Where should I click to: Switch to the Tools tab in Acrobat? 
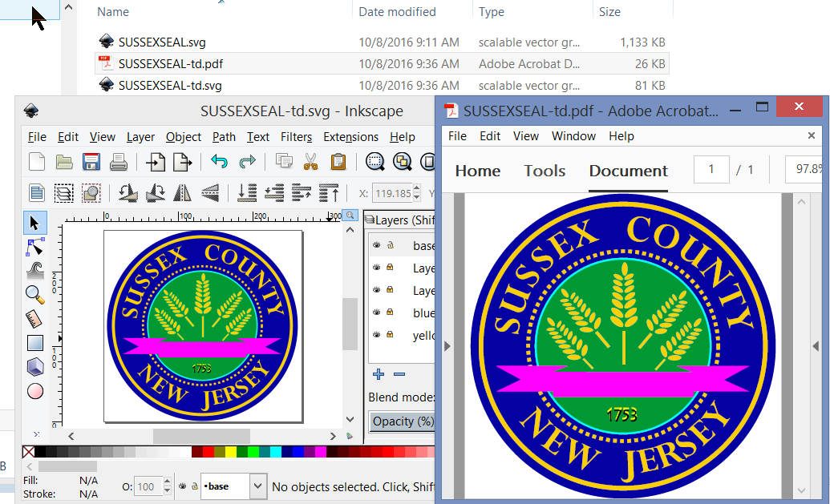point(544,170)
